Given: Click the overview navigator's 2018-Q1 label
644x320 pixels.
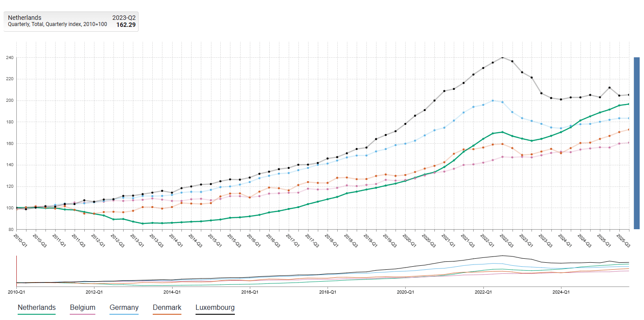Looking at the screenshot, I should 327,292.
